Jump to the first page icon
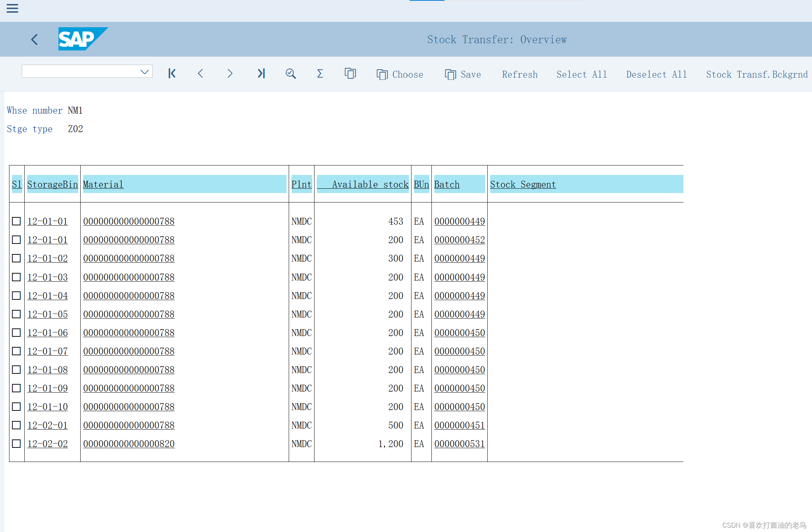812x532 pixels. [172, 74]
